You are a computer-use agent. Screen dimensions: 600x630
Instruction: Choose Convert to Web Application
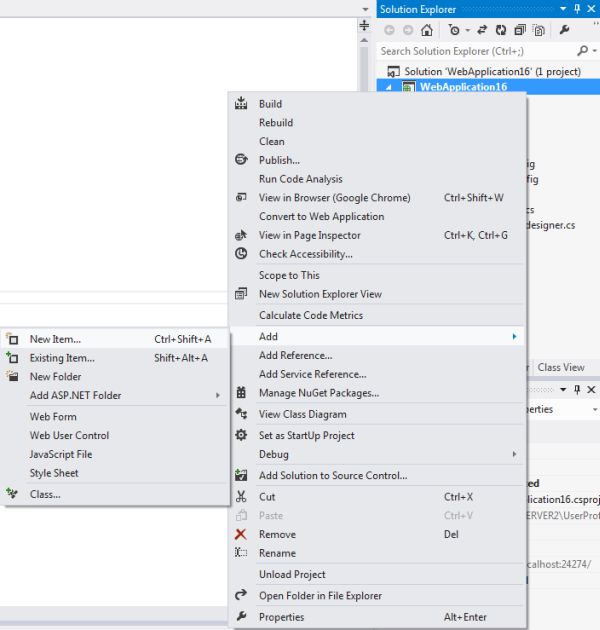pos(378,217)
